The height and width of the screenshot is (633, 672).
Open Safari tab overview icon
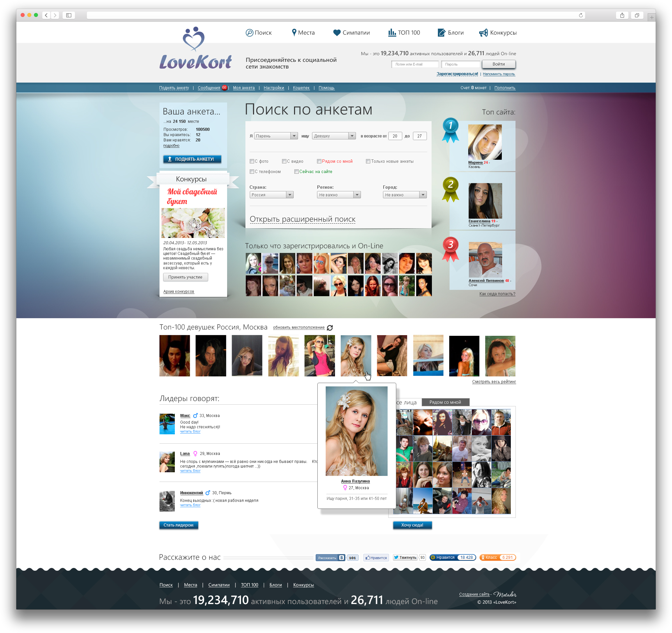tap(637, 15)
